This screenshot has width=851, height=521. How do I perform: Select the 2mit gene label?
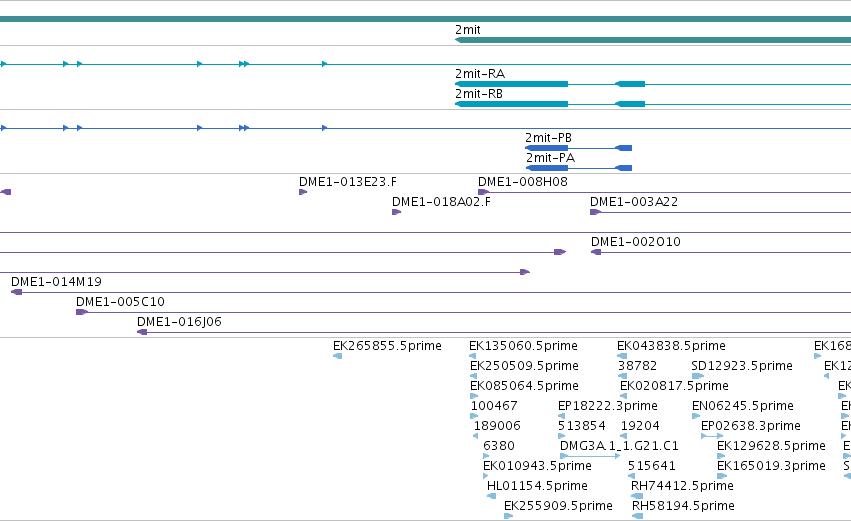(x=467, y=30)
